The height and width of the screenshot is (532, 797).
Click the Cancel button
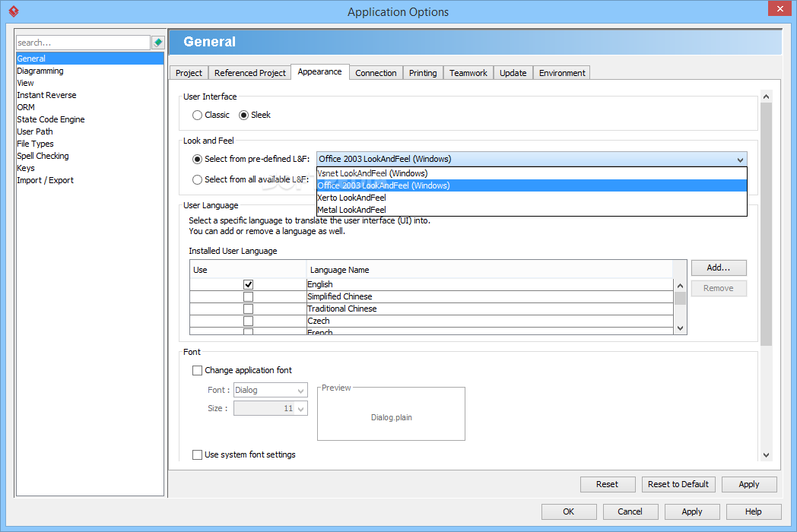(x=630, y=511)
